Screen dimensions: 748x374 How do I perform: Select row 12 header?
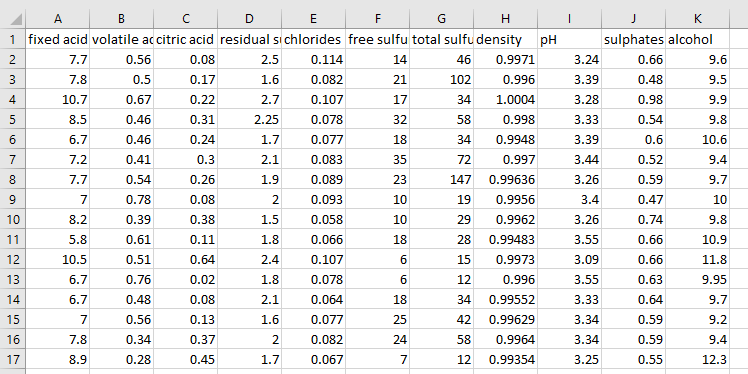(13, 260)
